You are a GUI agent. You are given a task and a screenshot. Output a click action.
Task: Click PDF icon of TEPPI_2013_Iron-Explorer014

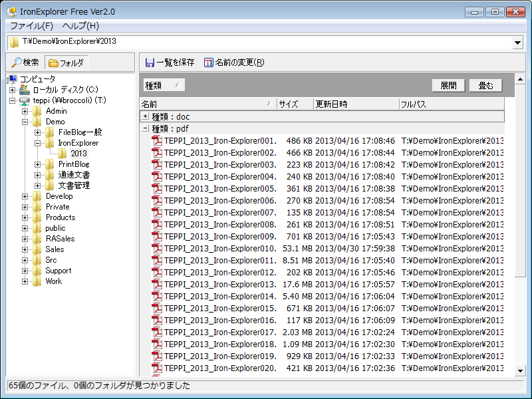pyautogui.click(x=157, y=297)
